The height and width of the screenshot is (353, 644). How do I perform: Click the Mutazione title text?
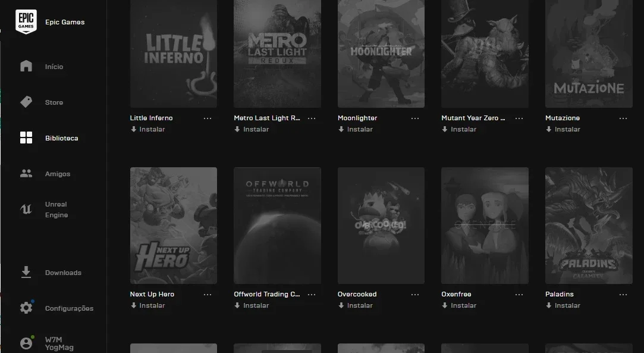point(563,118)
